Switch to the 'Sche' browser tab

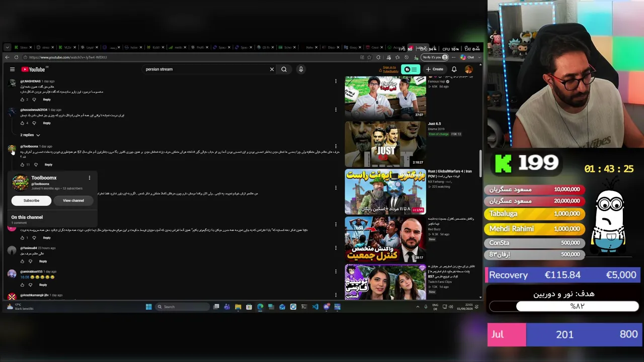tap(287, 47)
